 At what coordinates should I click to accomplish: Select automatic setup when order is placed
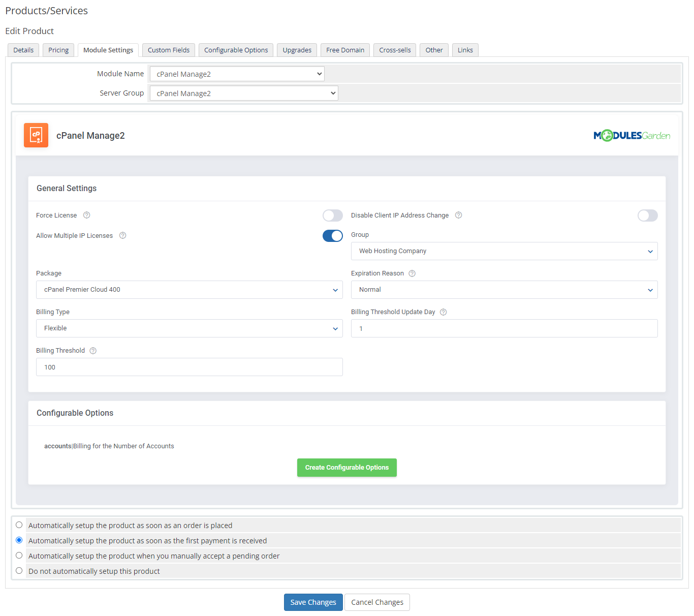pyautogui.click(x=19, y=525)
